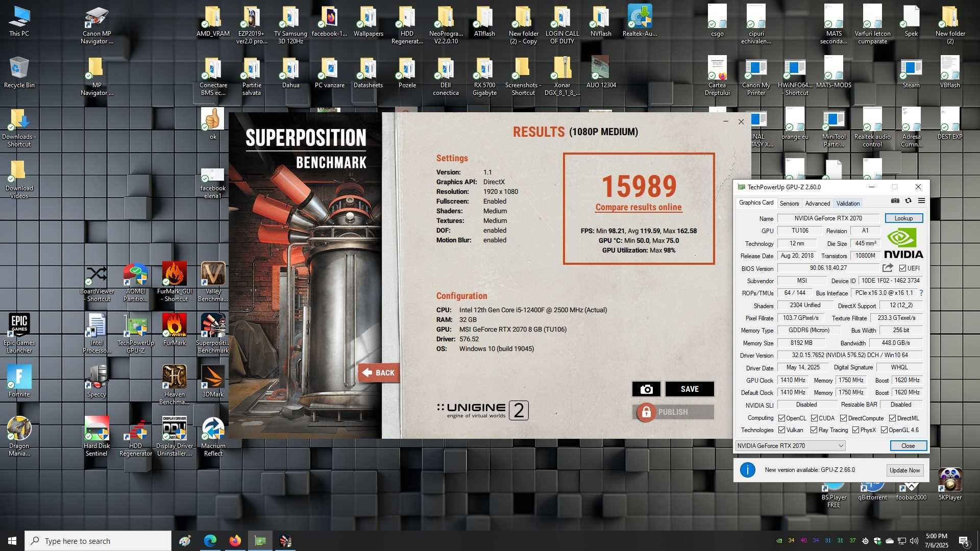Click the screenshot camera icon in Superposition

click(x=646, y=389)
